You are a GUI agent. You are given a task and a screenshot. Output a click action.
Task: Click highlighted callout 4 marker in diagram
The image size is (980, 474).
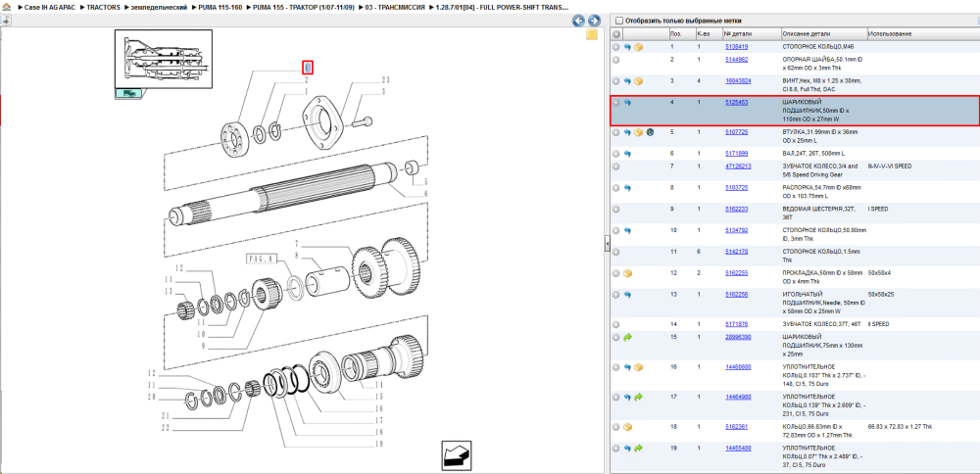pos(308,67)
